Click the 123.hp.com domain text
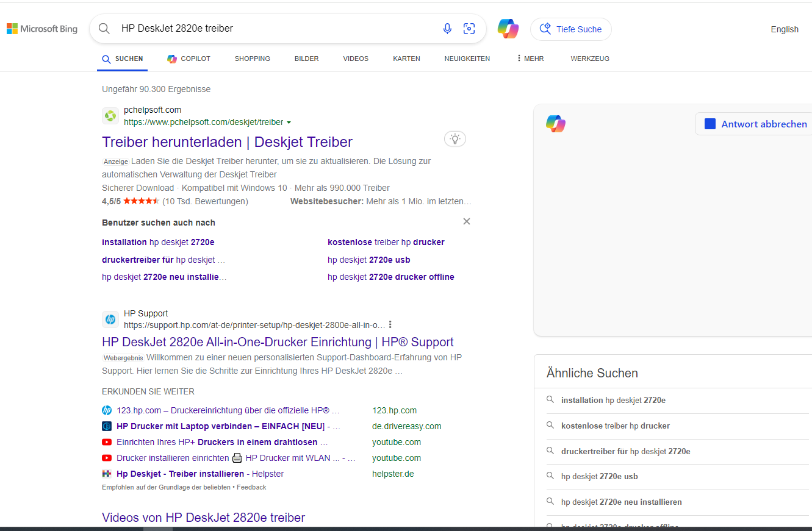 395,411
